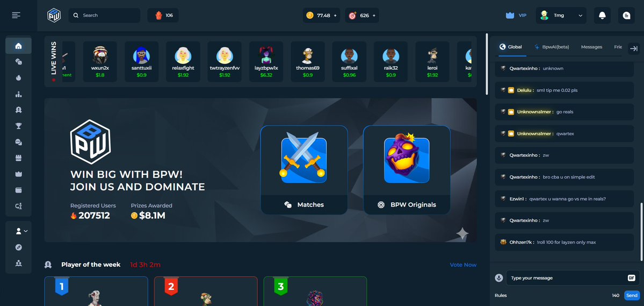Image resolution: width=644 pixels, height=306 pixels.
Task: Click the 'go reals' message by Unknowna1mer
Action: click(x=565, y=112)
